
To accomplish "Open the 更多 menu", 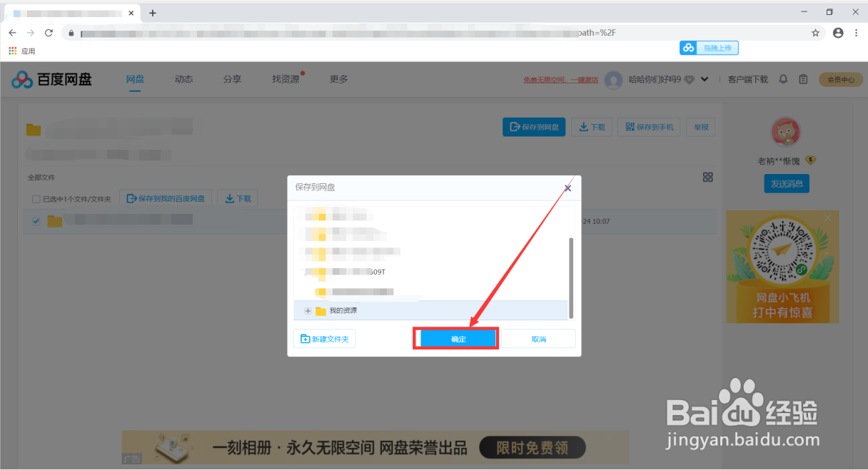I will click(x=339, y=79).
